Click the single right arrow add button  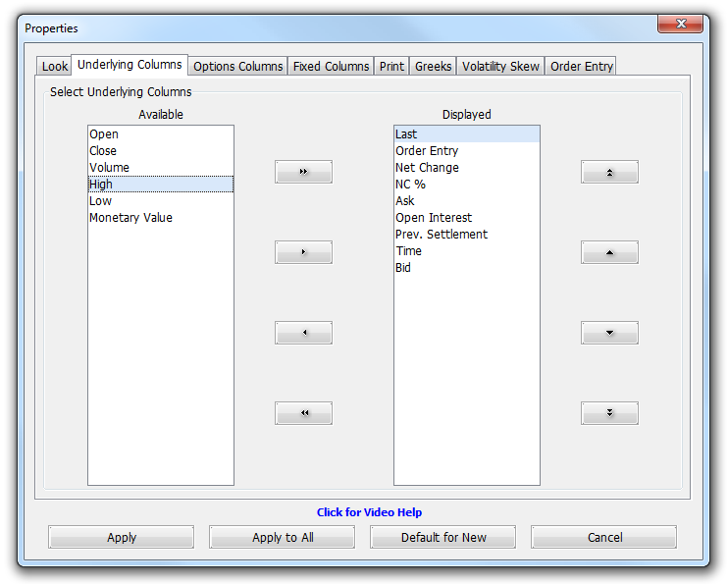303,252
